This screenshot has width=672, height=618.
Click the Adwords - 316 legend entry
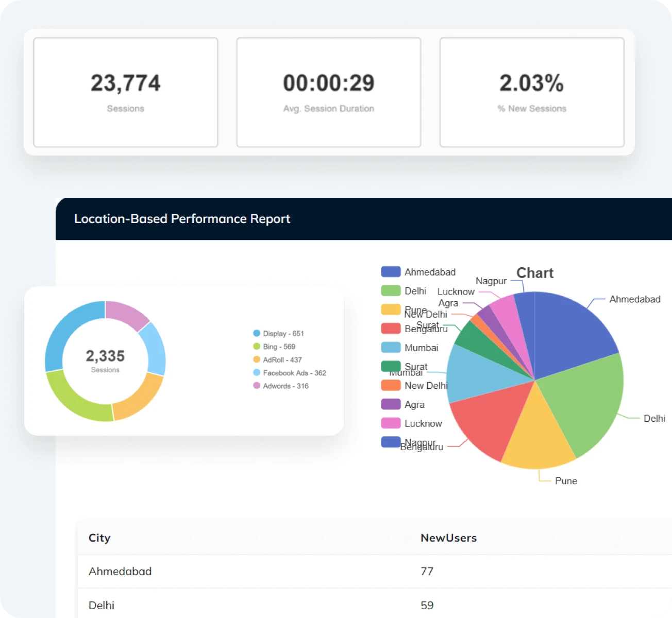tap(281, 386)
